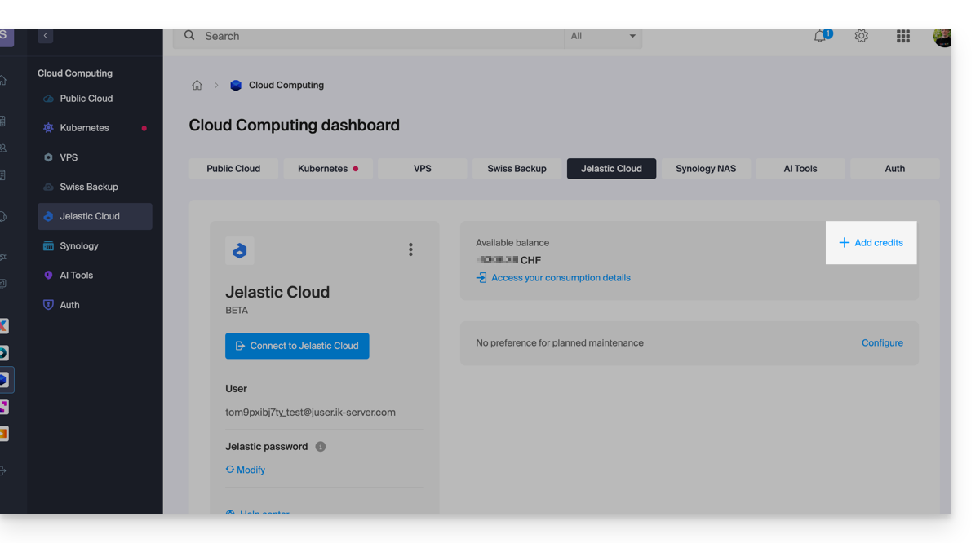Screen dimensions: 980x543
Task: Open Access your consumption details link
Action: point(553,278)
